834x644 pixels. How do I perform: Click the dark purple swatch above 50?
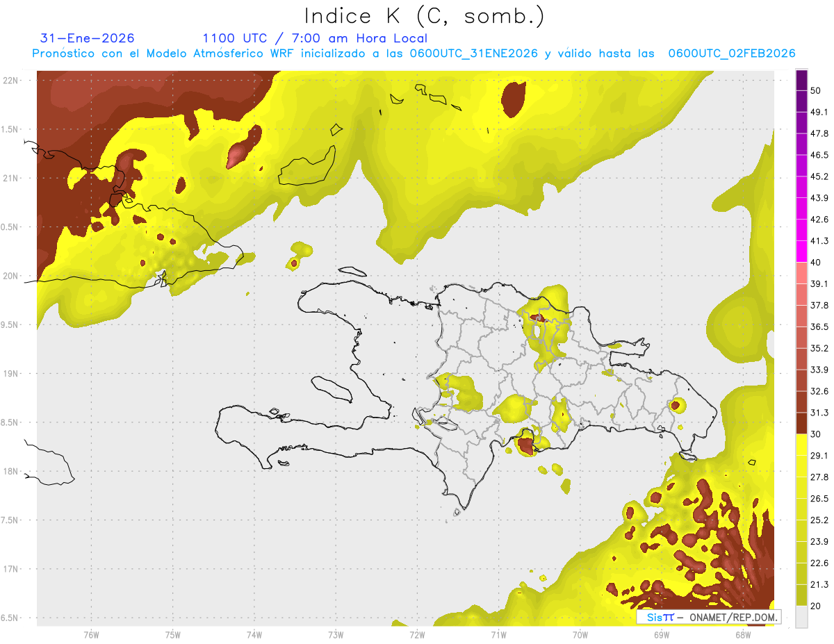(x=801, y=80)
